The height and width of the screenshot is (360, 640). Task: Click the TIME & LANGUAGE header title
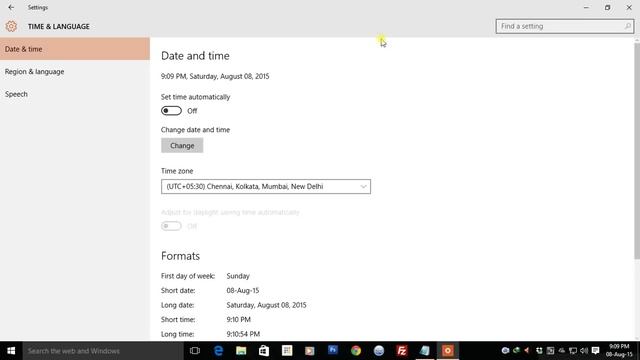(59, 26)
